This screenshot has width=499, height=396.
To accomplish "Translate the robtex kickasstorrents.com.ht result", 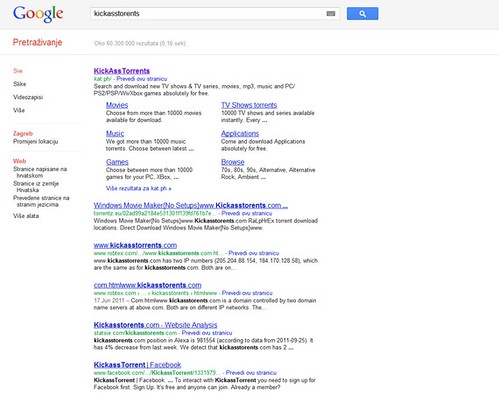I will (254, 253).
